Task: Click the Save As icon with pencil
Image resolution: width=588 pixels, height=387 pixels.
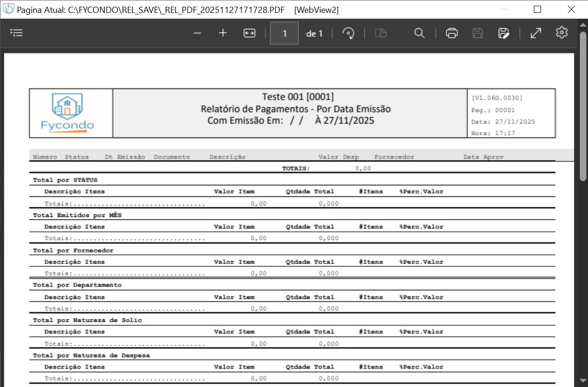Action: click(503, 33)
